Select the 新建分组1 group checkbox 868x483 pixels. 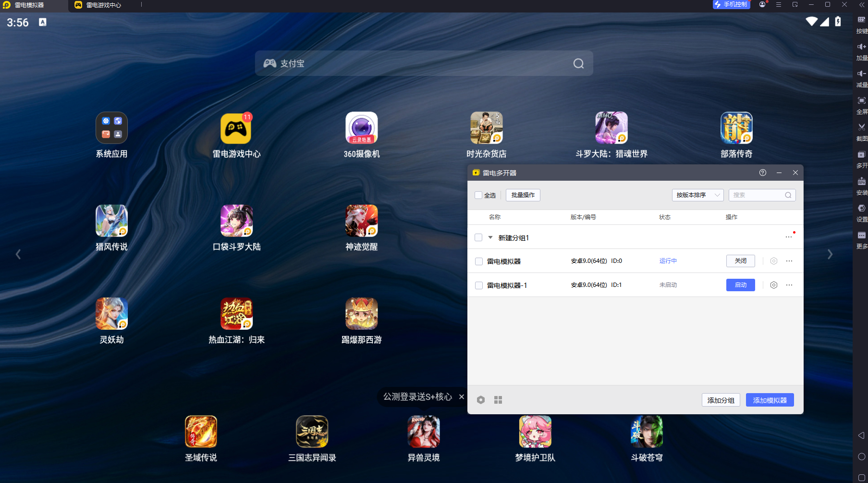tap(478, 237)
